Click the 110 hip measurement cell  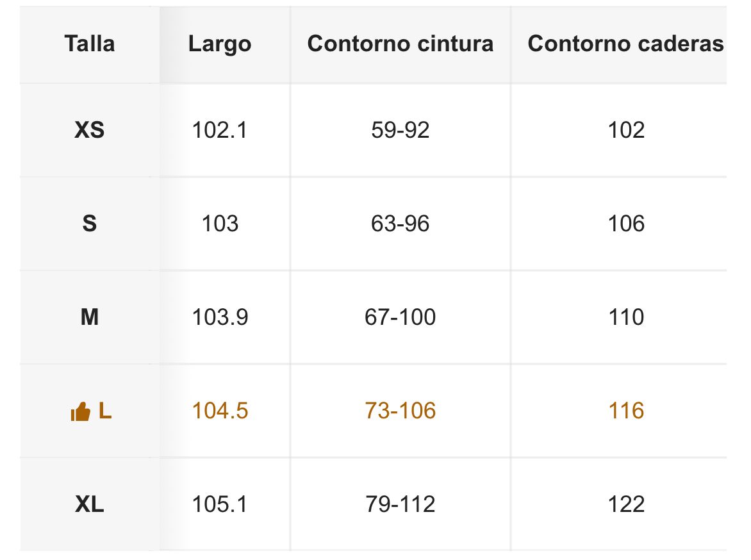[x=626, y=317]
